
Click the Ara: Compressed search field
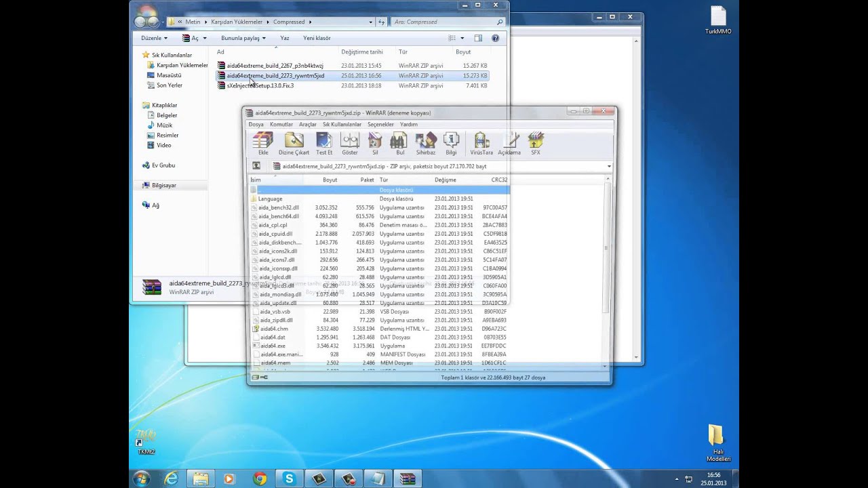click(x=448, y=22)
